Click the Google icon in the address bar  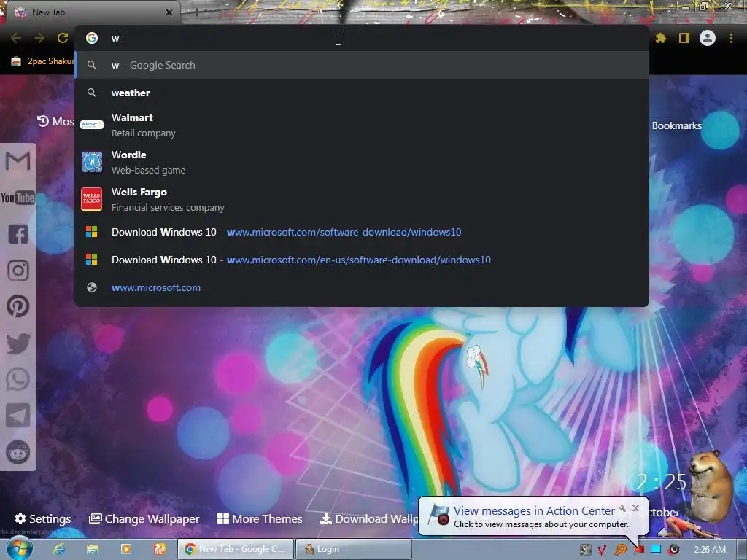[92, 38]
